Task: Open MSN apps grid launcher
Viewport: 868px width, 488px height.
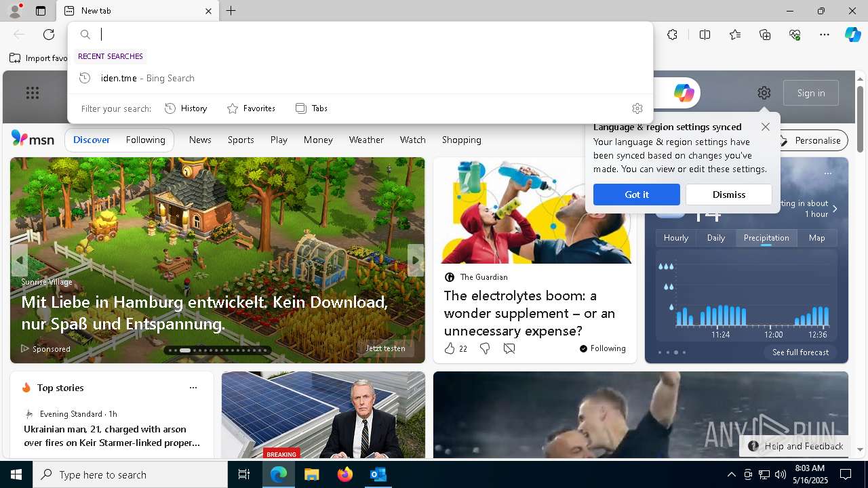Action: 33,93
